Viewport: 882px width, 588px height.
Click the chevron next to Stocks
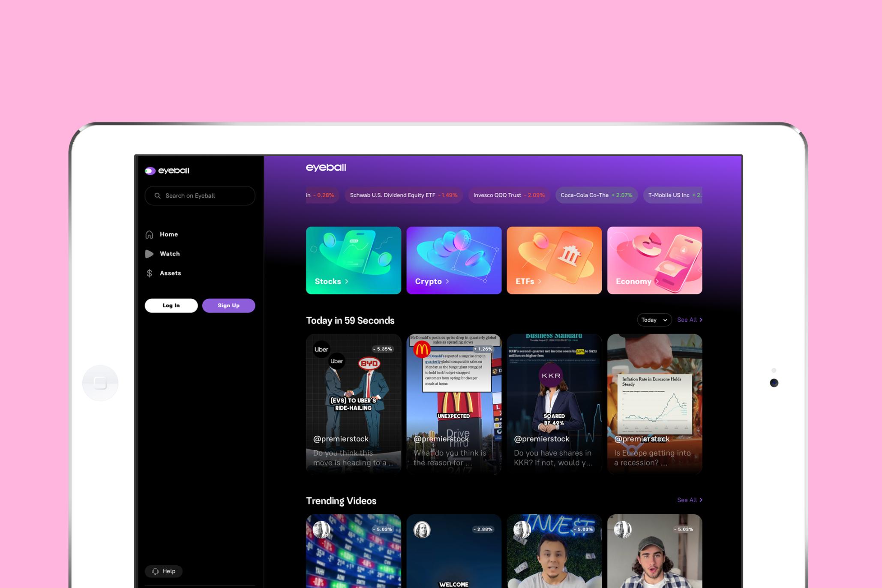pos(347,282)
